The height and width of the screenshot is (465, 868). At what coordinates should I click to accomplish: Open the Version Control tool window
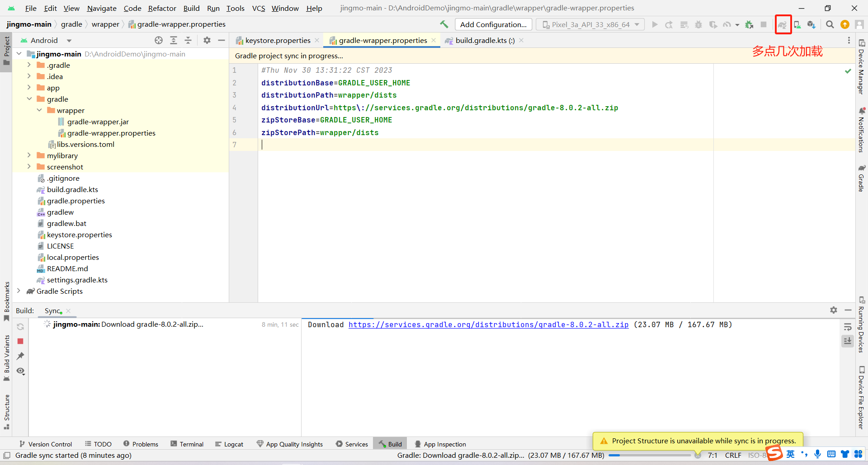[46, 444]
